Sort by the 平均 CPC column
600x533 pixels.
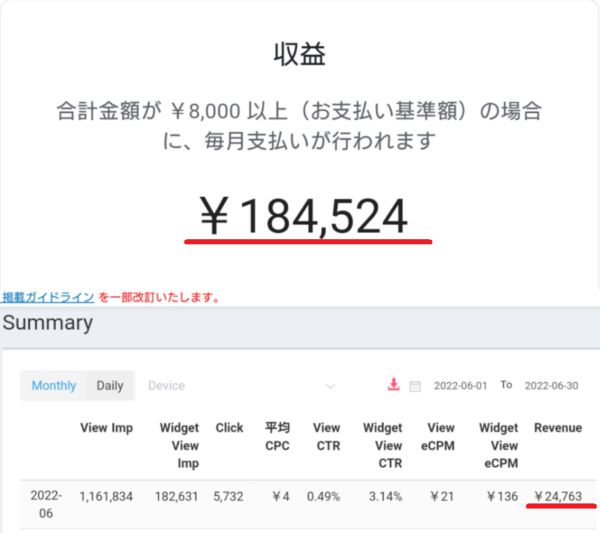coord(276,436)
